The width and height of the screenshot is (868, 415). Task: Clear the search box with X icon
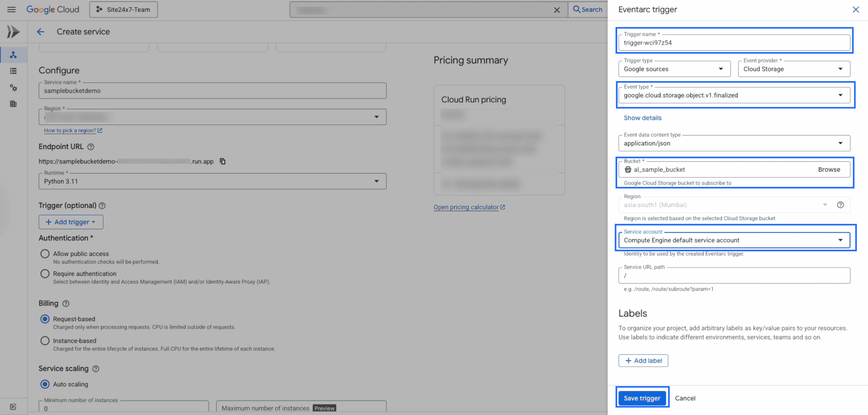(x=557, y=10)
